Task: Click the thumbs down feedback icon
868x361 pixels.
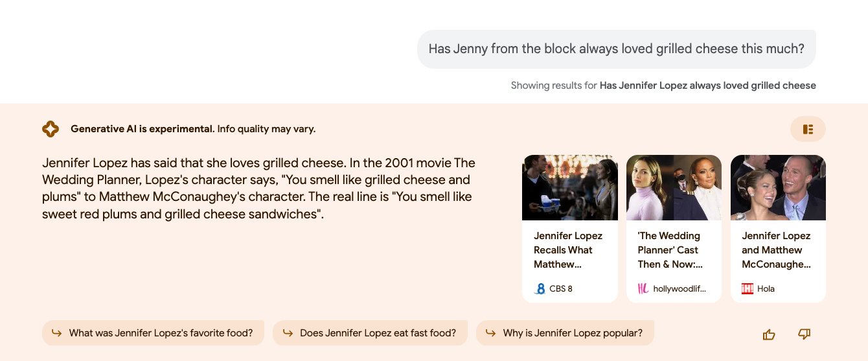Action: coord(805,334)
